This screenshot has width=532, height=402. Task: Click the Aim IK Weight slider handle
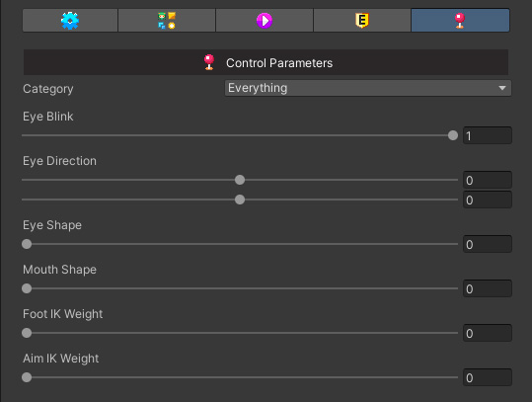(x=27, y=377)
